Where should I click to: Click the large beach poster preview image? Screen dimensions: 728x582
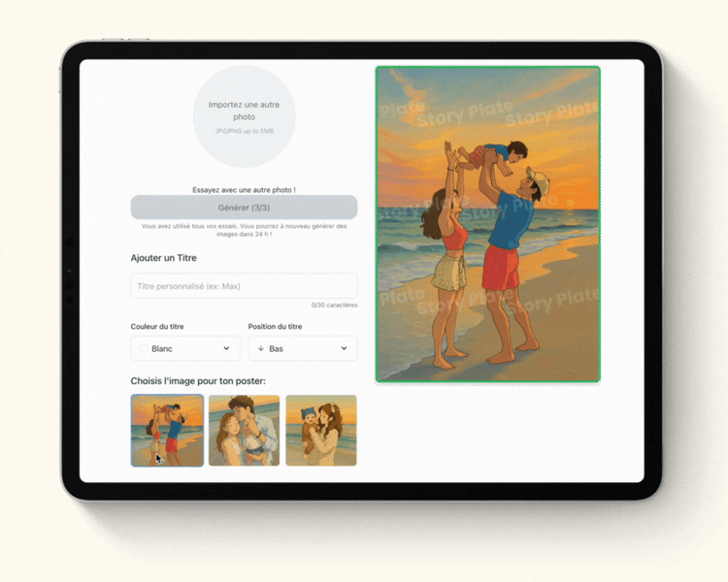click(x=488, y=224)
